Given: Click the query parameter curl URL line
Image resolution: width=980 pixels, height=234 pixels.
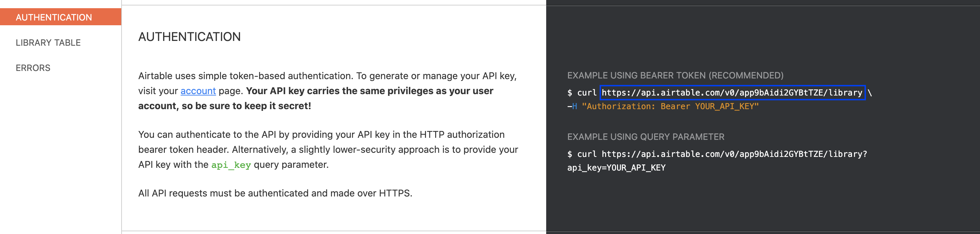Looking at the screenshot, I should pyautogui.click(x=717, y=154).
